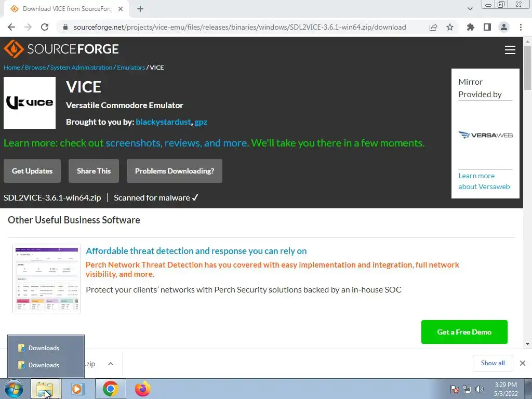This screenshot has width=532, height=399.
Task: Click Problems Downloading? button
Action: pyautogui.click(x=175, y=171)
